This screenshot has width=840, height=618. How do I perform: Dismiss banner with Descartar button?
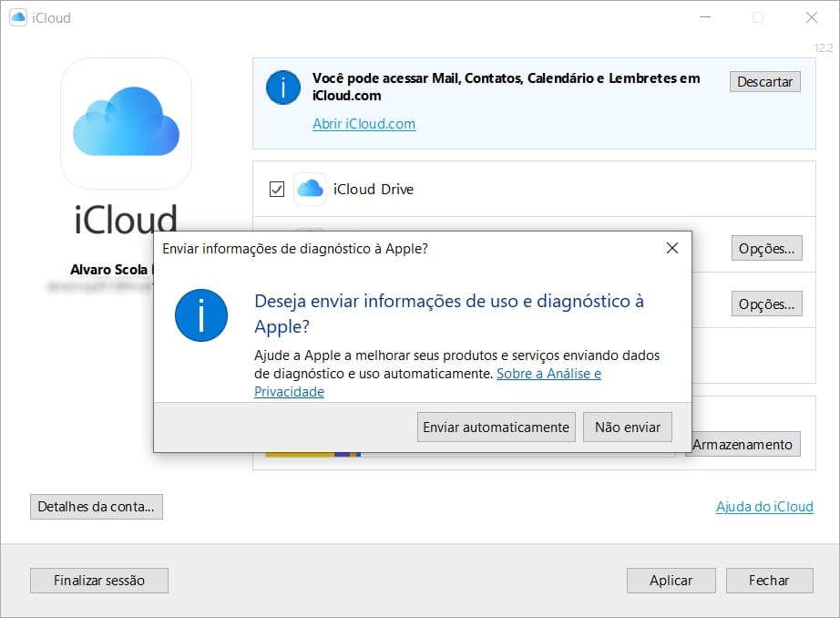764,81
